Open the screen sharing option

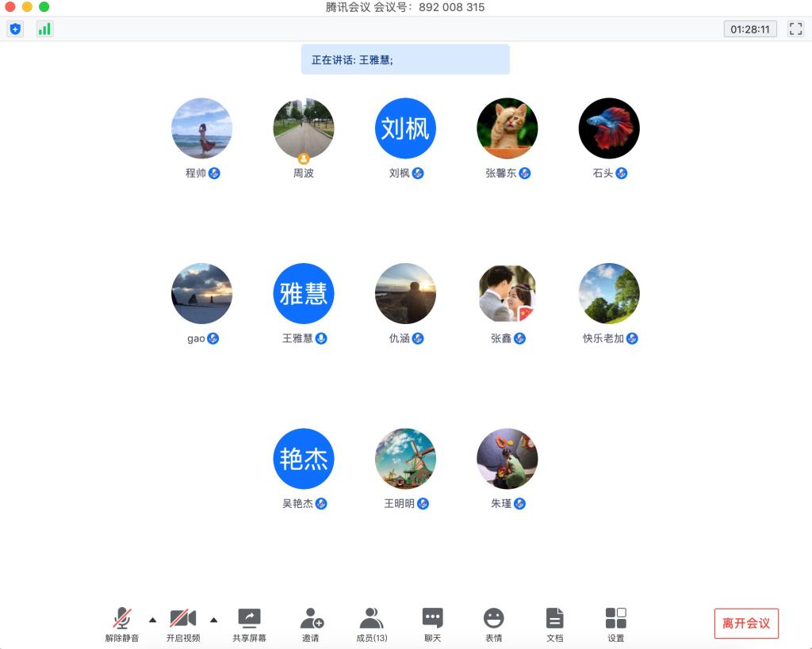[249, 624]
